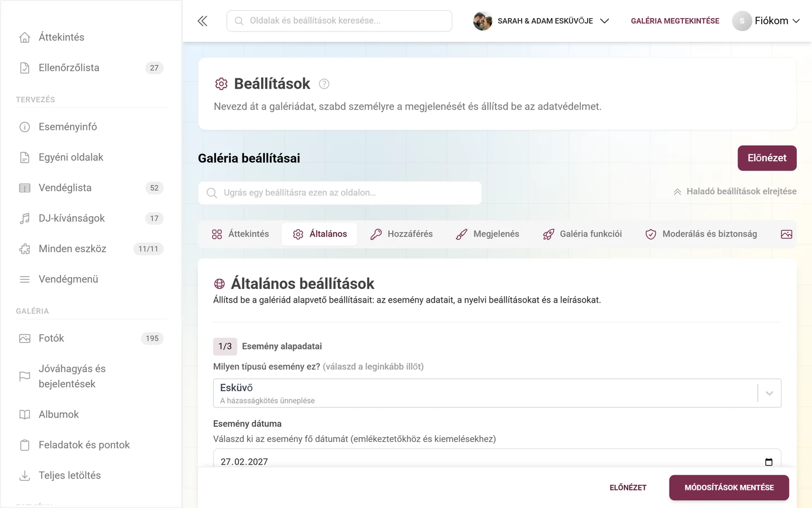The width and height of the screenshot is (812, 508).
Task: Open the Sarah & Adam Esküvője event dropdown
Action: [542, 21]
